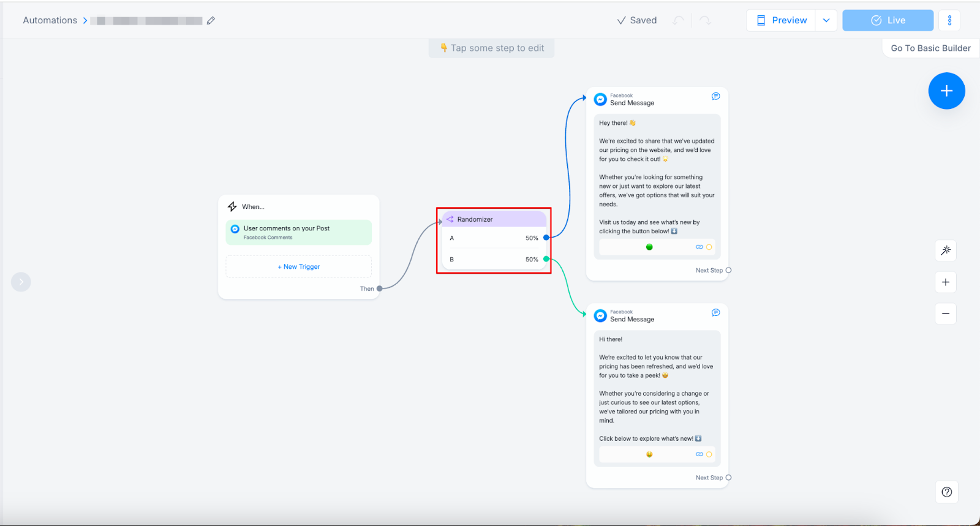The height and width of the screenshot is (526, 980).
Task: Select User comments on your Post trigger
Action: tap(299, 232)
